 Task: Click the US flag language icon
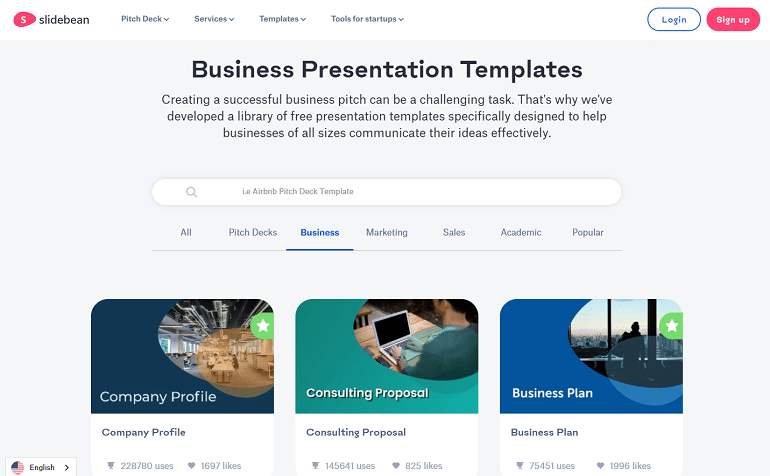[18, 467]
